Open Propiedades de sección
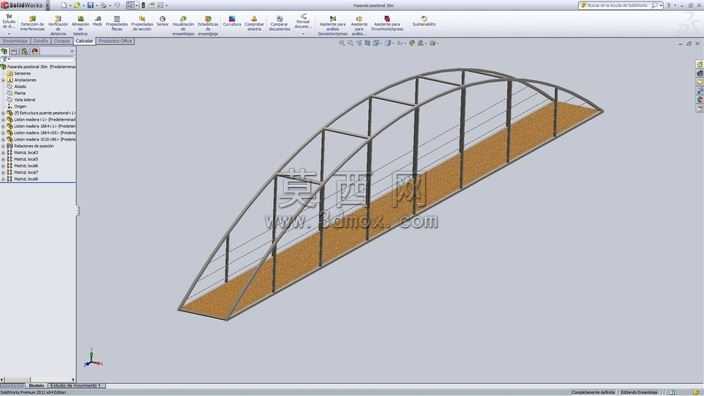Viewport: 704px width, 396px height. [x=142, y=23]
